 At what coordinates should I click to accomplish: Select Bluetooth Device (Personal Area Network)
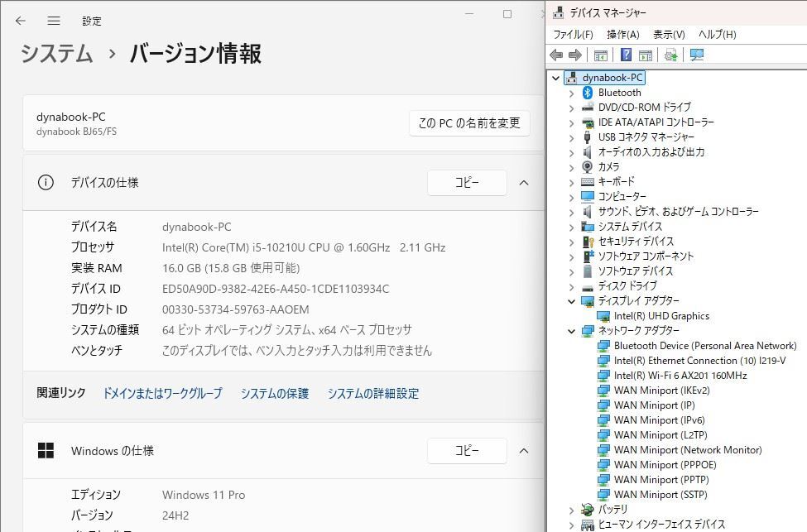click(x=705, y=346)
